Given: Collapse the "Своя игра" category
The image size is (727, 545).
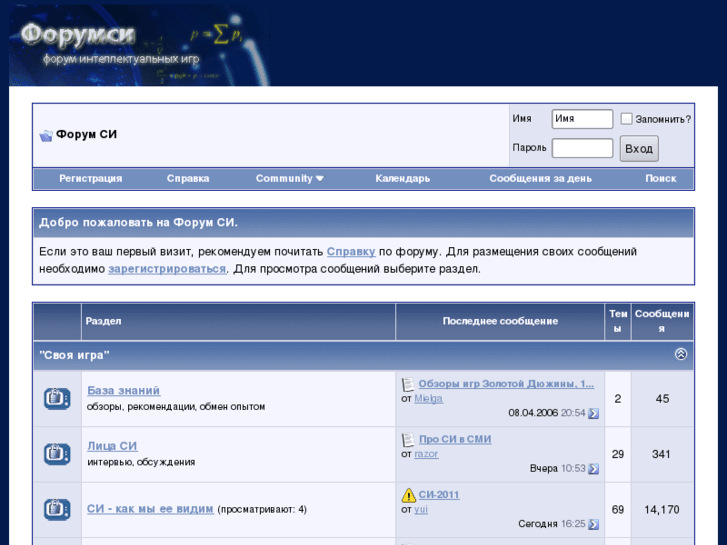Looking at the screenshot, I should point(681,354).
